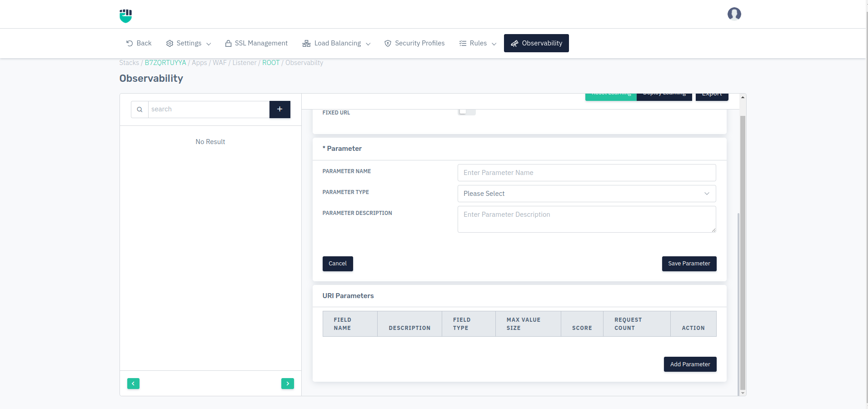This screenshot has width=868, height=409.
Task: Click the Listener breadcrumb text
Action: [244, 63]
